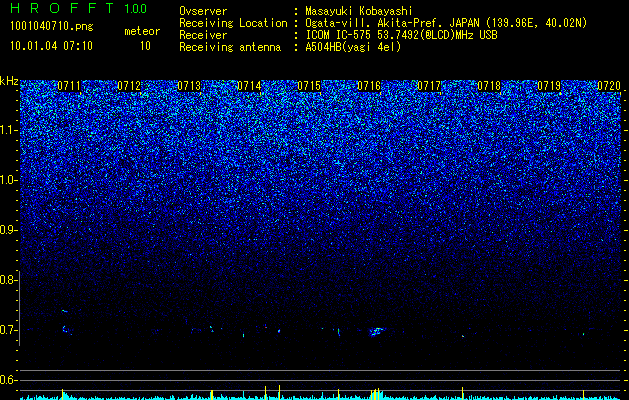
Task: Click the meteor echo near 0711 at 0.7 kHz
Action: coord(66,330)
